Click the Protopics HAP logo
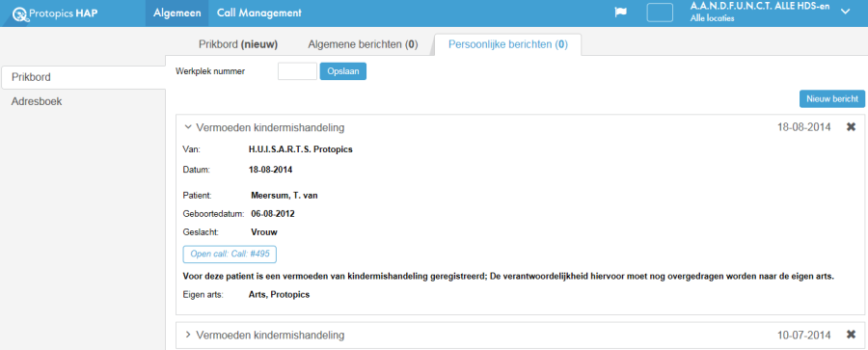 (55, 13)
